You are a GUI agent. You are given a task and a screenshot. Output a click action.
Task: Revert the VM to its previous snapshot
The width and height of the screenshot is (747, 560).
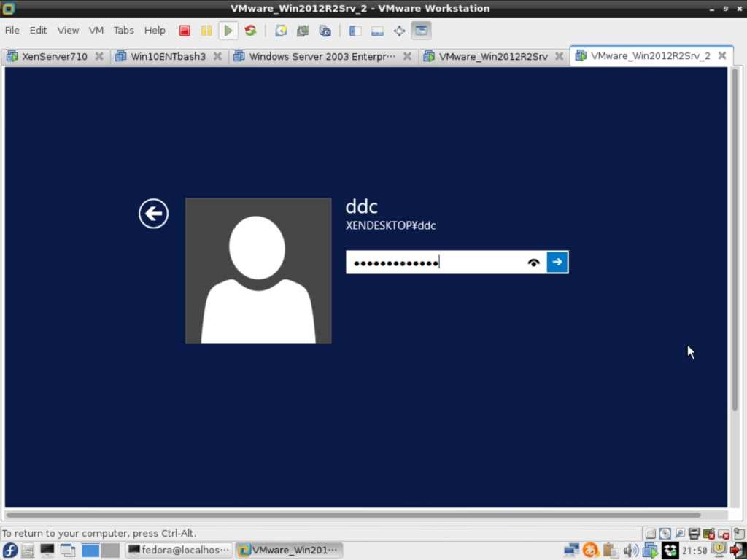(x=303, y=31)
